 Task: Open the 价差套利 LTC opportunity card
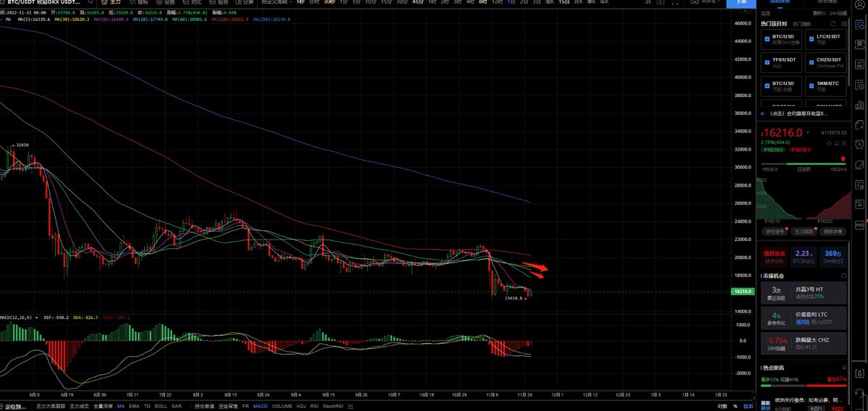[x=804, y=319]
